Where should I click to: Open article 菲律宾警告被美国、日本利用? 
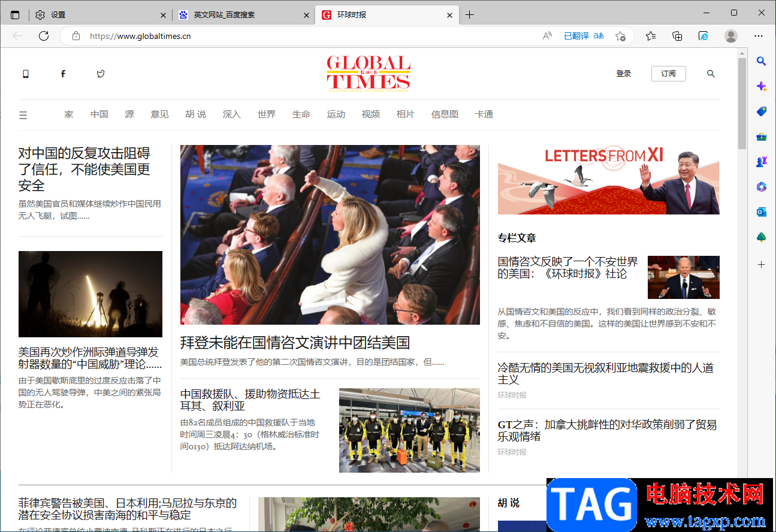tap(128, 509)
